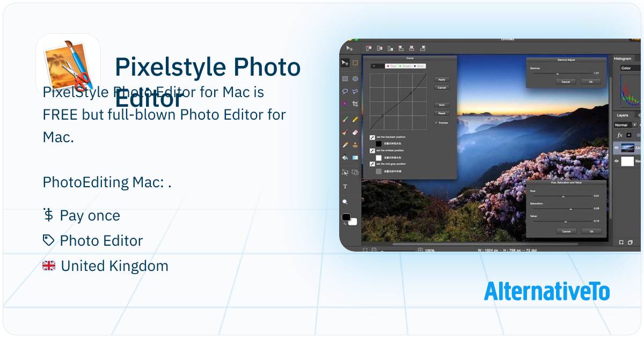
Task: Open the Histogram panel tab
Action: pyautogui.click(x=623, y=58)
